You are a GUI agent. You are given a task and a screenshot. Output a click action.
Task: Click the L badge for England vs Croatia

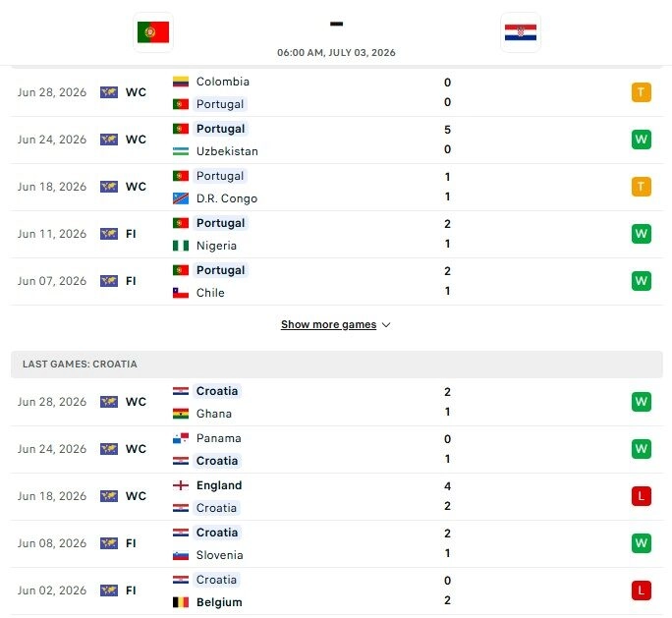click(x=642, y=496)
